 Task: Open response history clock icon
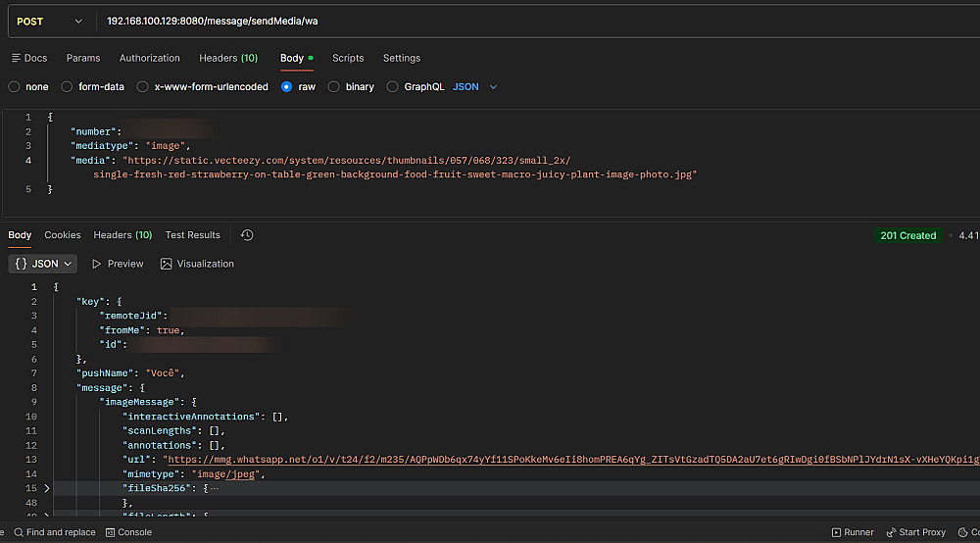pos(247,235)
